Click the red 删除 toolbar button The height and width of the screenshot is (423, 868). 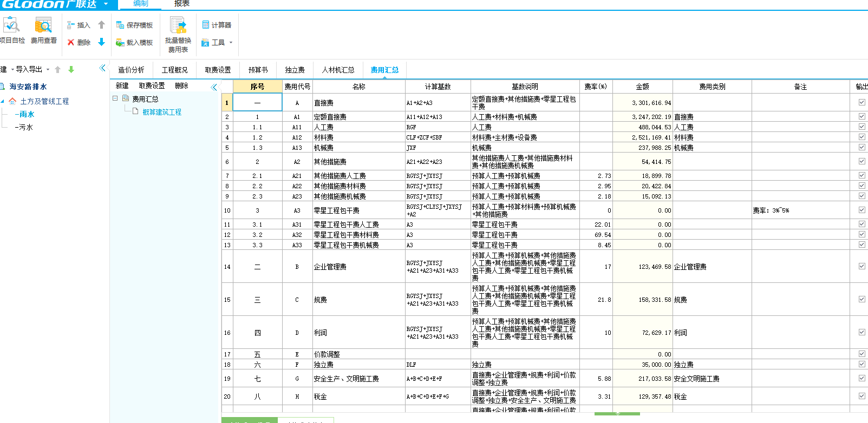tap(79, 42)
